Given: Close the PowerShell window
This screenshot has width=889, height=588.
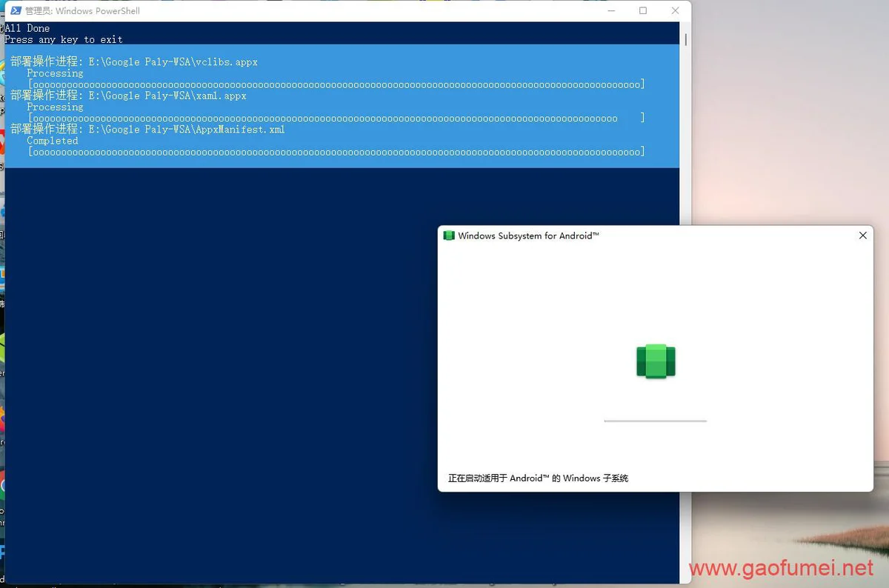Looking at the screenshot, I should coord(675,10).
